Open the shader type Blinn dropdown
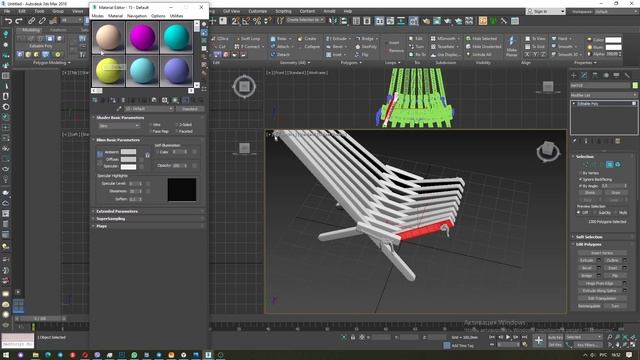 coord(119,126)
